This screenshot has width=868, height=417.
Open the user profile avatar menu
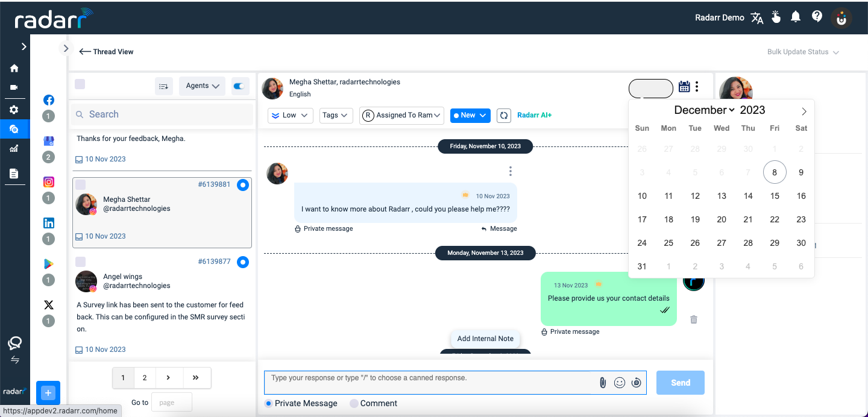[842, 18]
